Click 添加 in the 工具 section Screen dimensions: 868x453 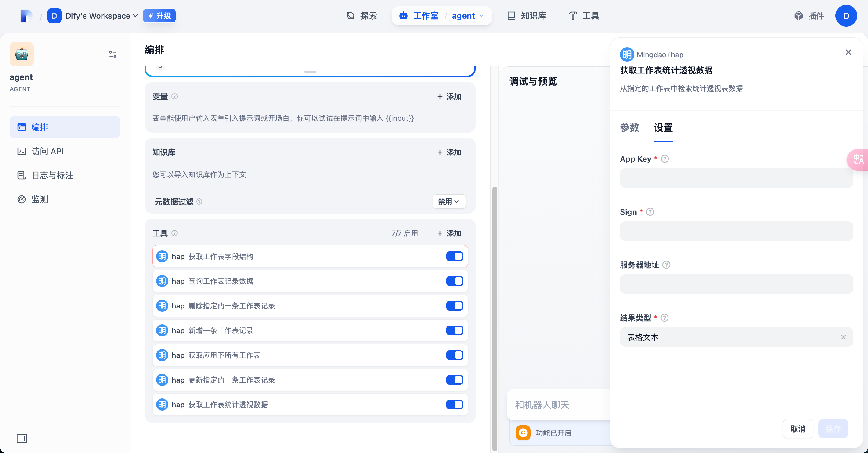[449, 233]
